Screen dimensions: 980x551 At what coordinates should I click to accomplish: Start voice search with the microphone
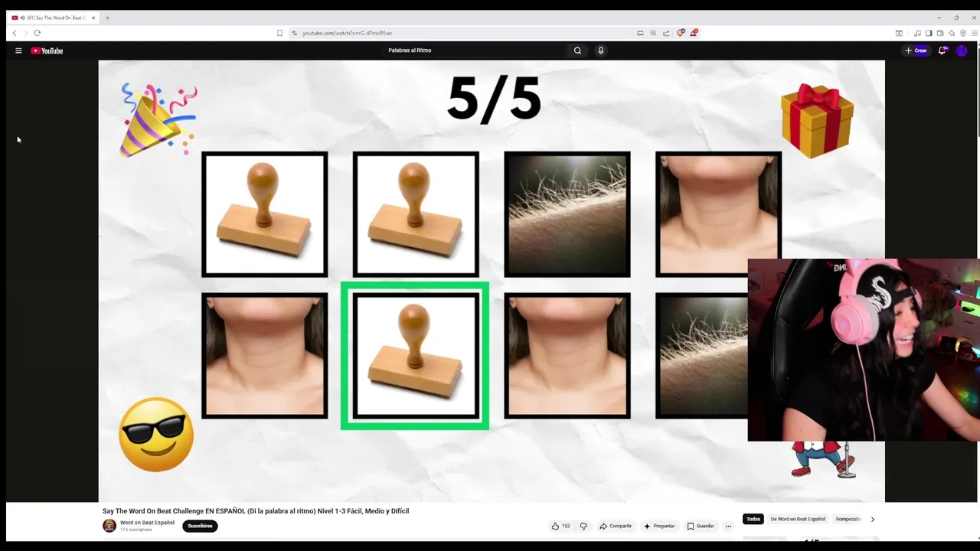[x=601, y=51]
